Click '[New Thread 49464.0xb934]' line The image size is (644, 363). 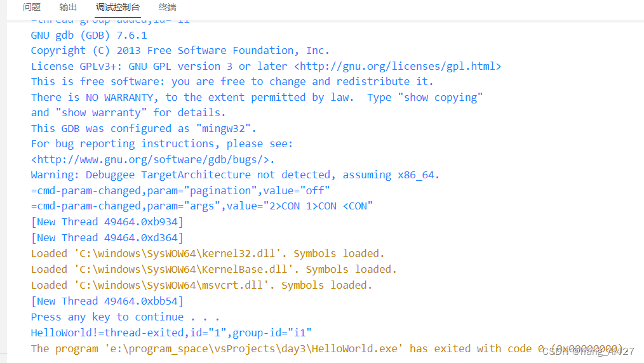click(107, 222)
